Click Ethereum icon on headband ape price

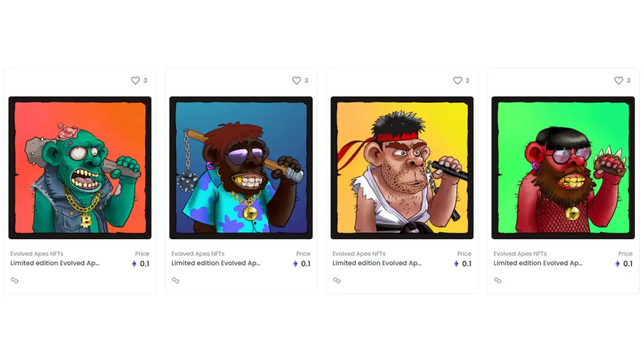[x=456, y=264]
